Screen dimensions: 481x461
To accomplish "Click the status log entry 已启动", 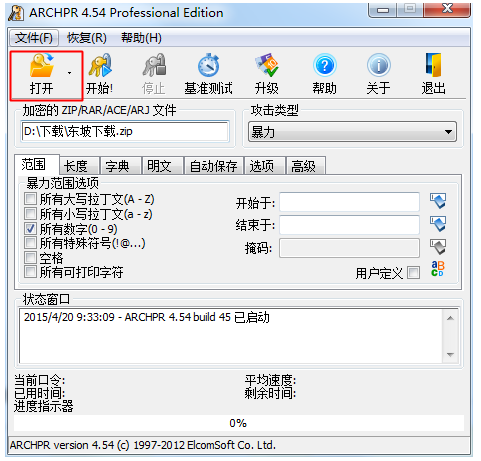I will pos(147,317).
